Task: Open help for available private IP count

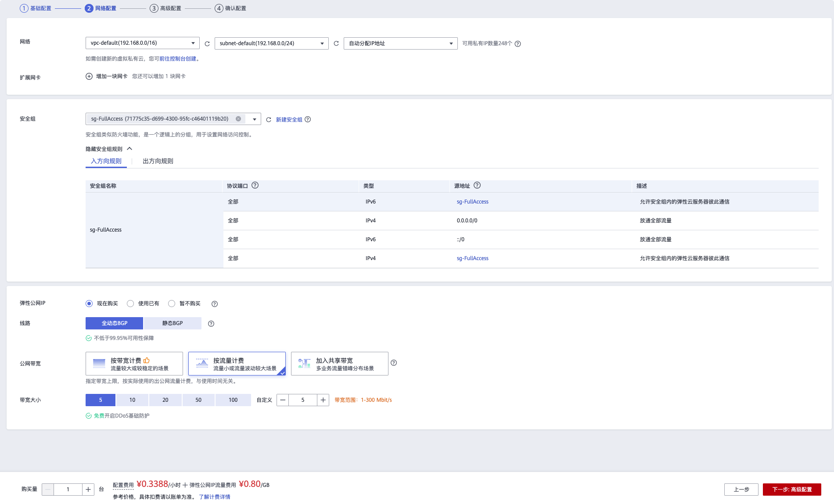Action: coord(518,44)
